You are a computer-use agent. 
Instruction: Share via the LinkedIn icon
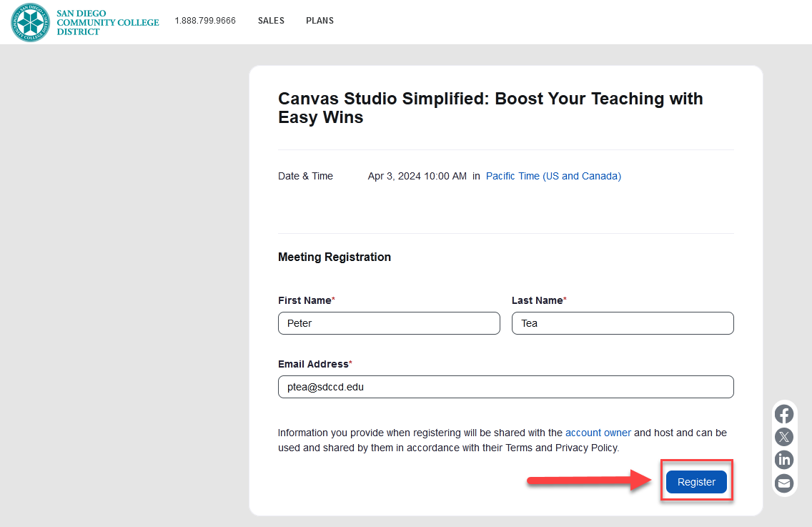click(784, 460)
